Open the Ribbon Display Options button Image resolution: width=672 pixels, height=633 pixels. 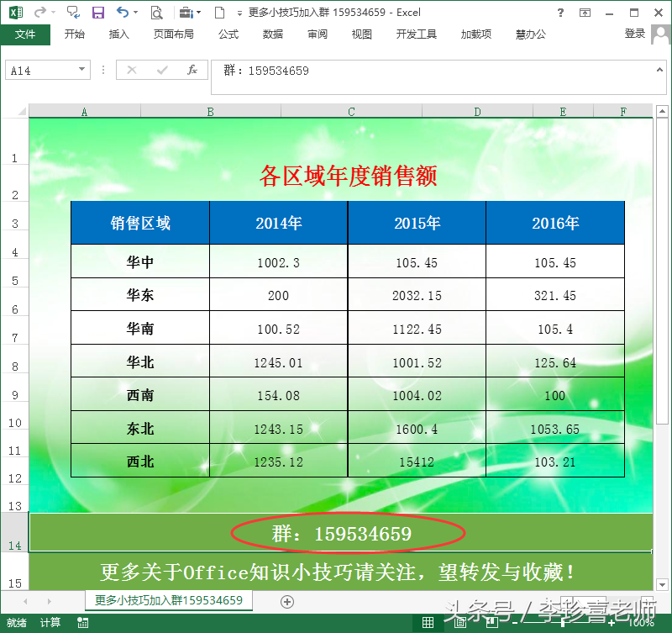point(585,13)
